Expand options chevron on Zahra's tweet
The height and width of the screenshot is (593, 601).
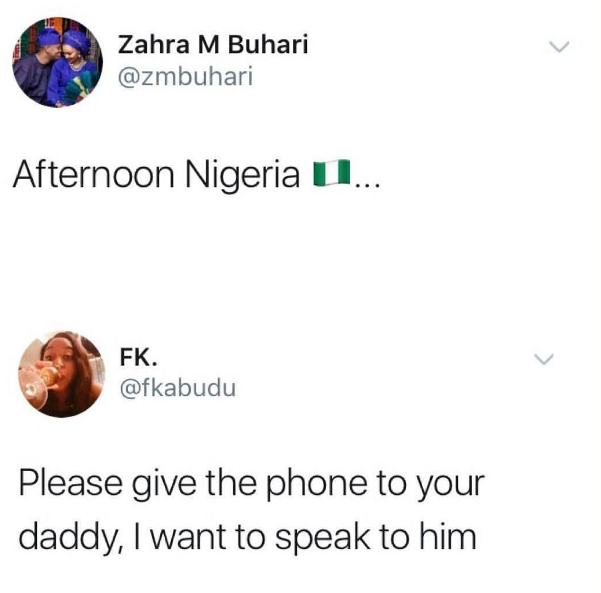click(559, 46)
